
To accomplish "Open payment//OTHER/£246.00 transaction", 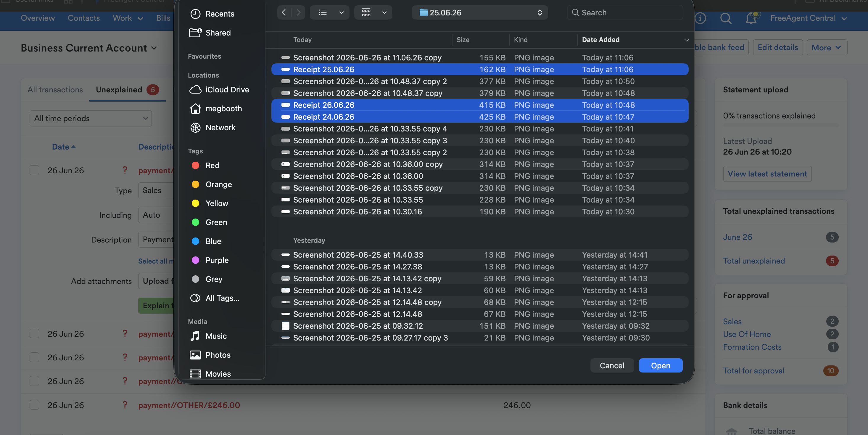I will click(189, 405).
